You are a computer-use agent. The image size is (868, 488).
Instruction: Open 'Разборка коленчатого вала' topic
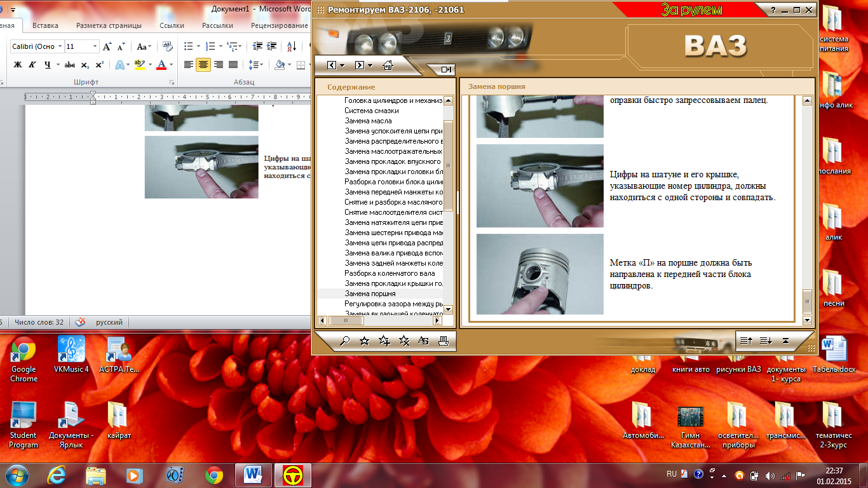point(390,273)
